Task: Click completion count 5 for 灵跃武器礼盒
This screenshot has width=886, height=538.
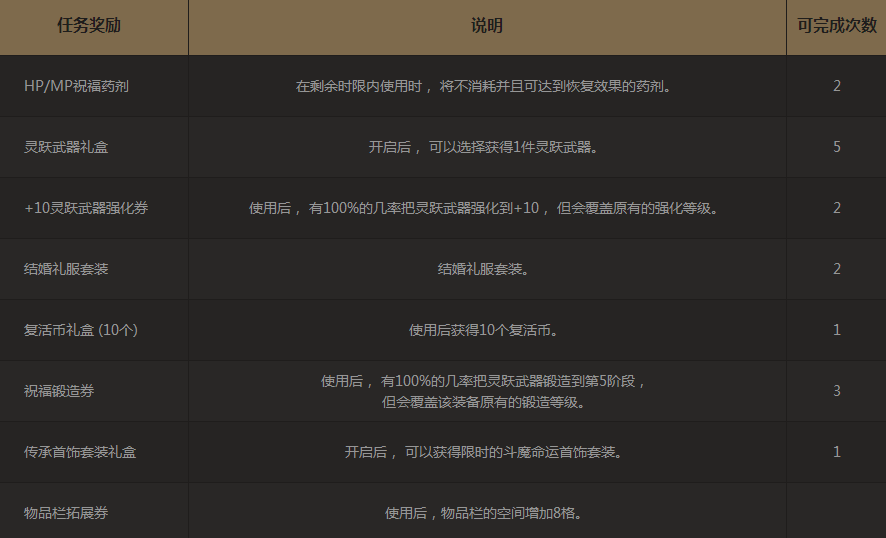Action: [x=836, y=147]
